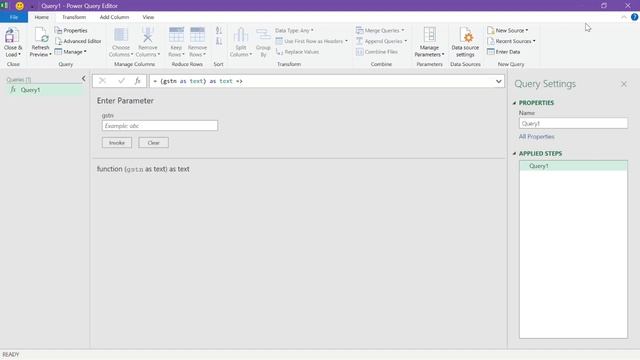Click the Split Column icon

(x=241, y=35)
